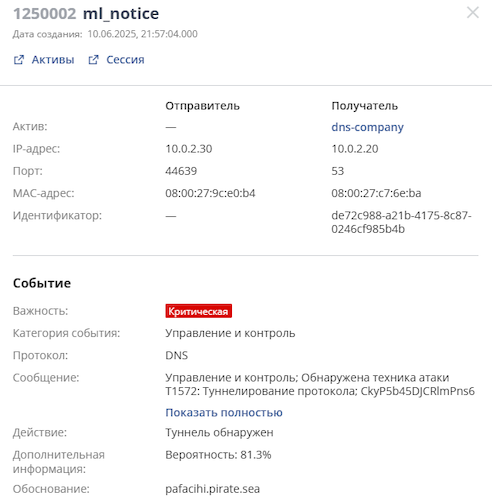Open the Сессия link
This screenshot has width=492, height=500.
click(x=125, y=60)
